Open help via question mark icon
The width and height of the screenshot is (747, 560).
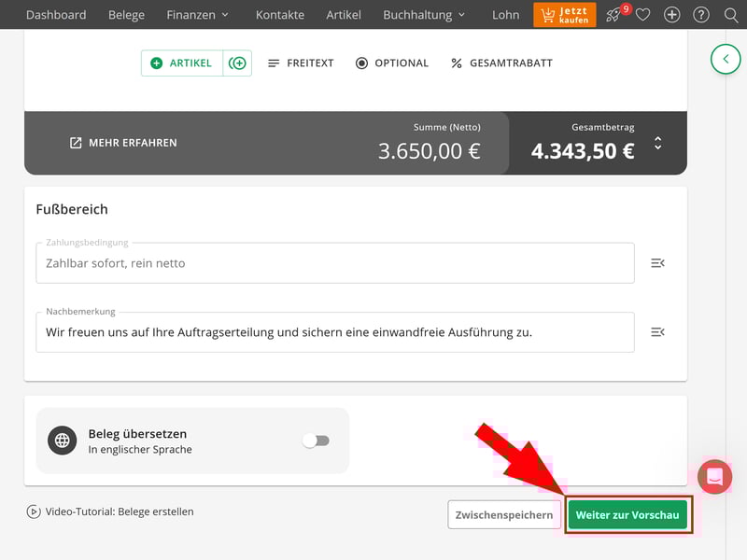(701, 15)
